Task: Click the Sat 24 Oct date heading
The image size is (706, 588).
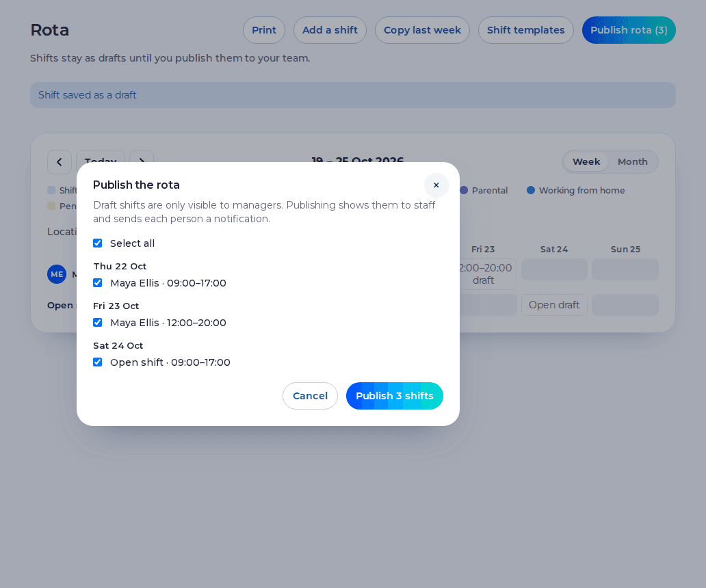Action: tap(118, 345)
